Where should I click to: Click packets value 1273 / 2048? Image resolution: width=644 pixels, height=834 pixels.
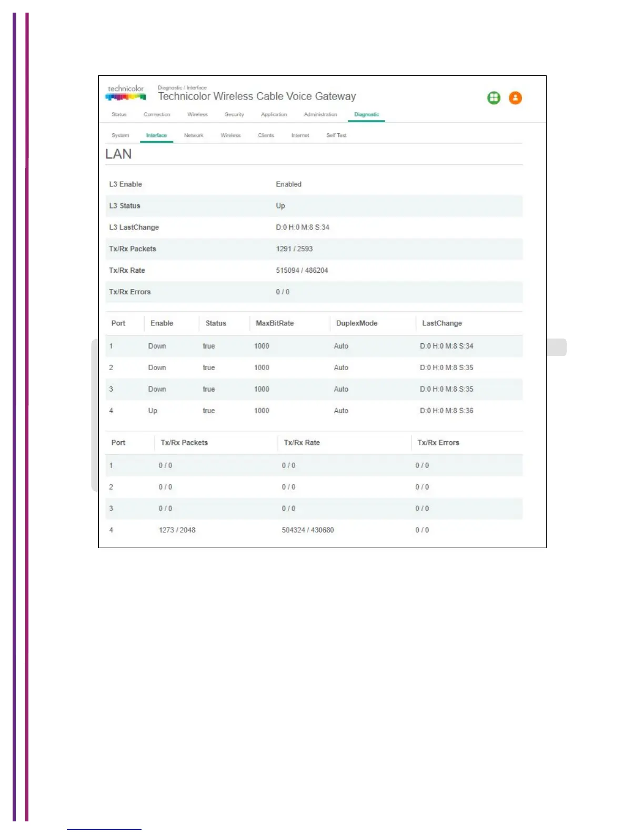[177, 530]
